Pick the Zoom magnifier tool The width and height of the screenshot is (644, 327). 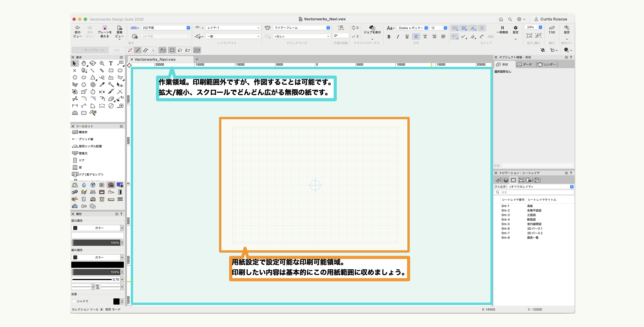[x=102, y=63]
